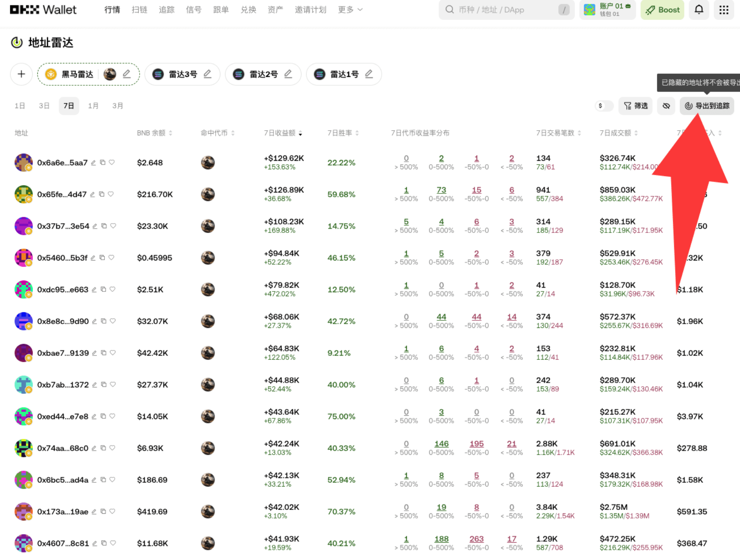Viewport: 740px width, 560px height.
Task: Copy address 0x6a6e...5aa7 with copy icon
Action: click(103, 162)
